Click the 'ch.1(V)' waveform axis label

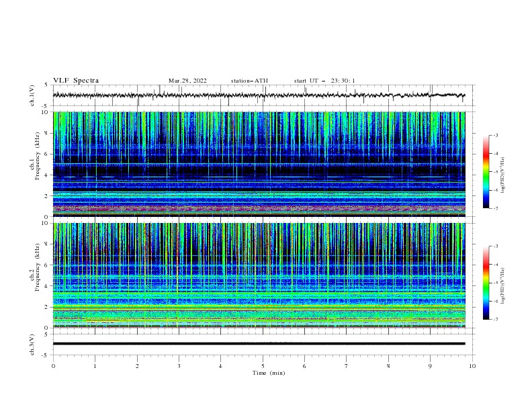[x=32, y=95]
